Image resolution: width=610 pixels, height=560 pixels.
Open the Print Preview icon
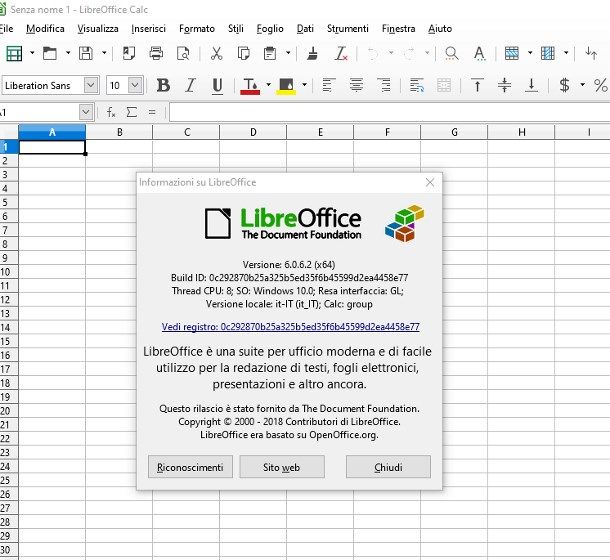pos(183,53)
